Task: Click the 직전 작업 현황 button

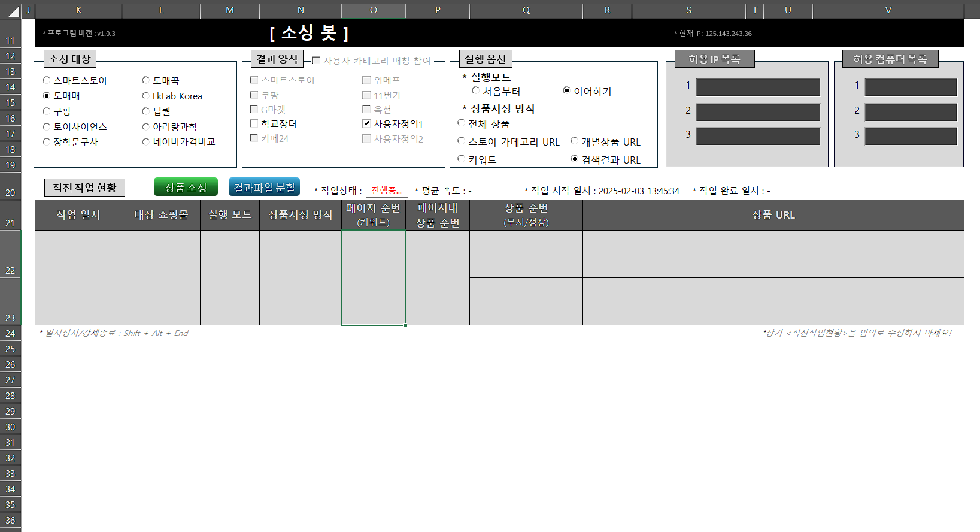Action: click(84, 188)
